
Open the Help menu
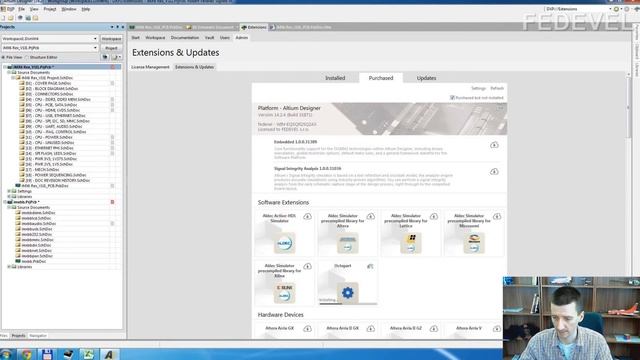point(86,9)
